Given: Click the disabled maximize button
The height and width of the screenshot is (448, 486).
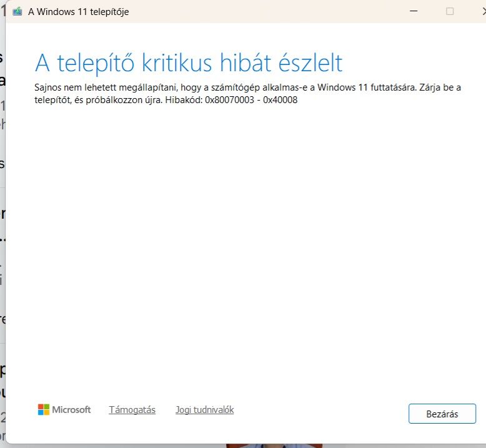Looking at the screenshot, I should 450,11.
